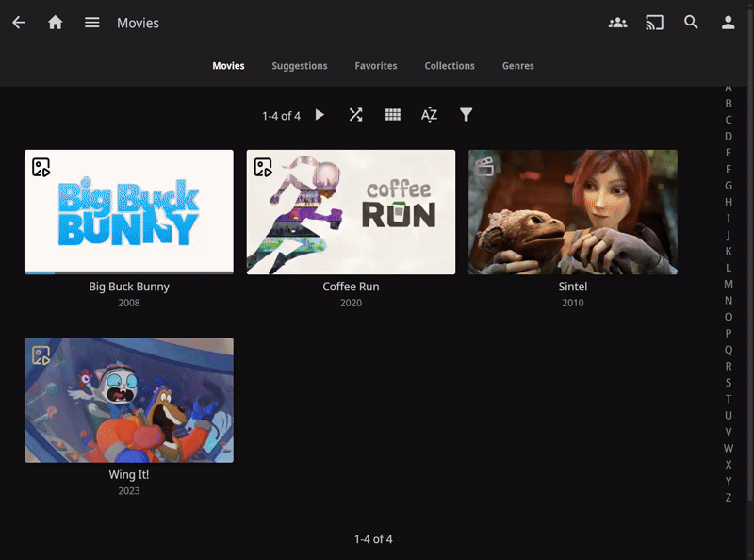Open the hamburger menu
Viewport: 754px width, 560px height.
tap(91, 22)
